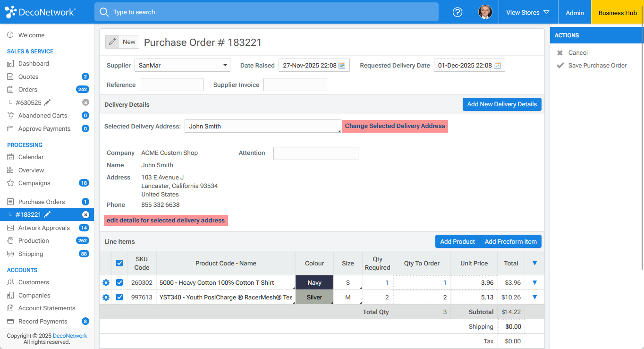Click the Add Product button
Image resolution: width=644 pixels, height=349 pixels.
(457, 241)
